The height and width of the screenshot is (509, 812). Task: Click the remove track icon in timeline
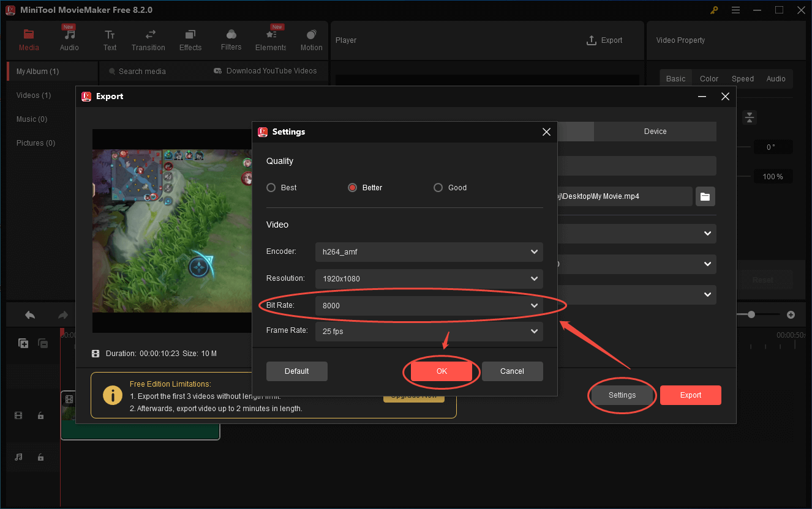point(43,343)
